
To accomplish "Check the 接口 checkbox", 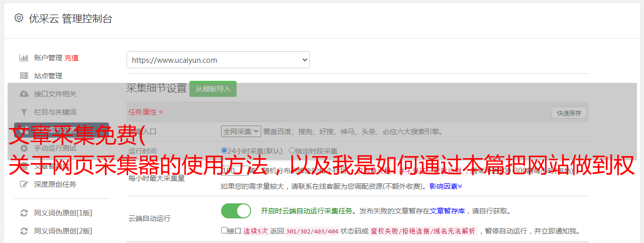I will point(224,230).
